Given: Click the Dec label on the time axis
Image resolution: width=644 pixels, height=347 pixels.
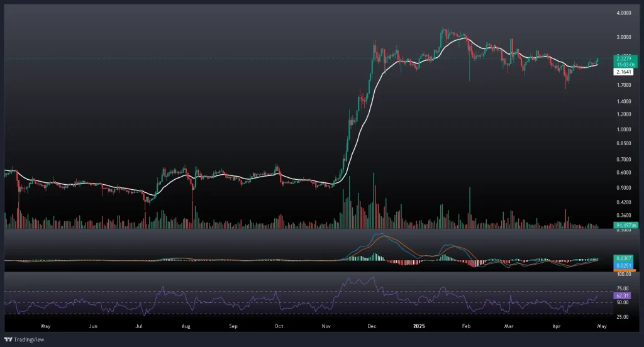Looking at the screenshot, I should (x=372, y=327).
